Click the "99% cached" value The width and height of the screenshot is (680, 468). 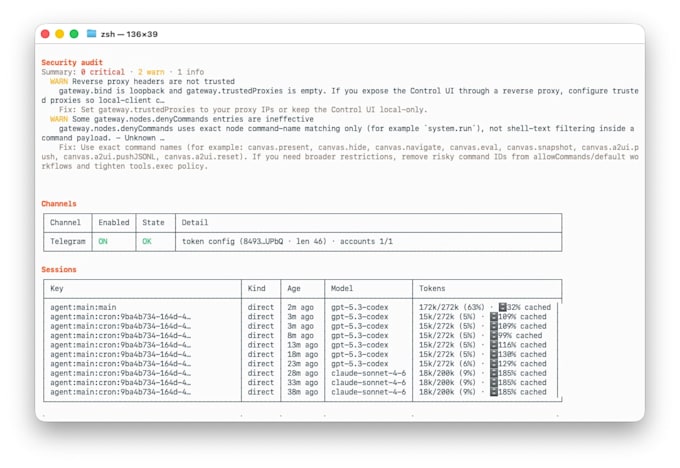click(520, 335)
